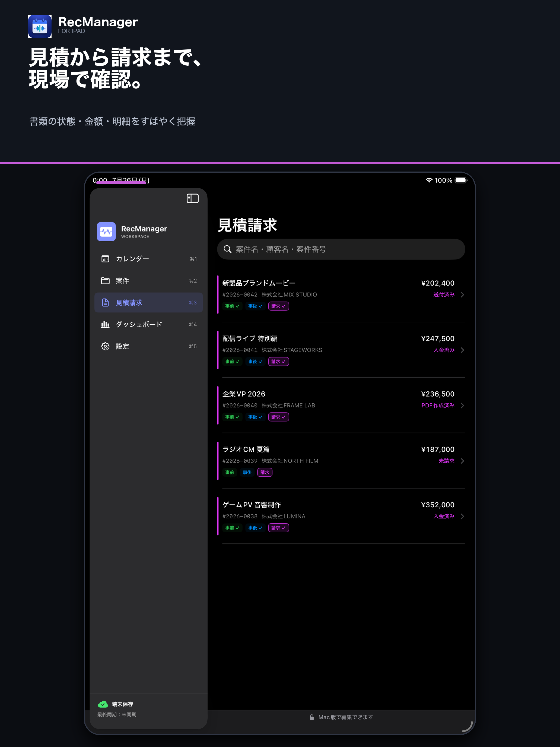Open the 新製品ブランドムービー project title

(x=259, y=283)
